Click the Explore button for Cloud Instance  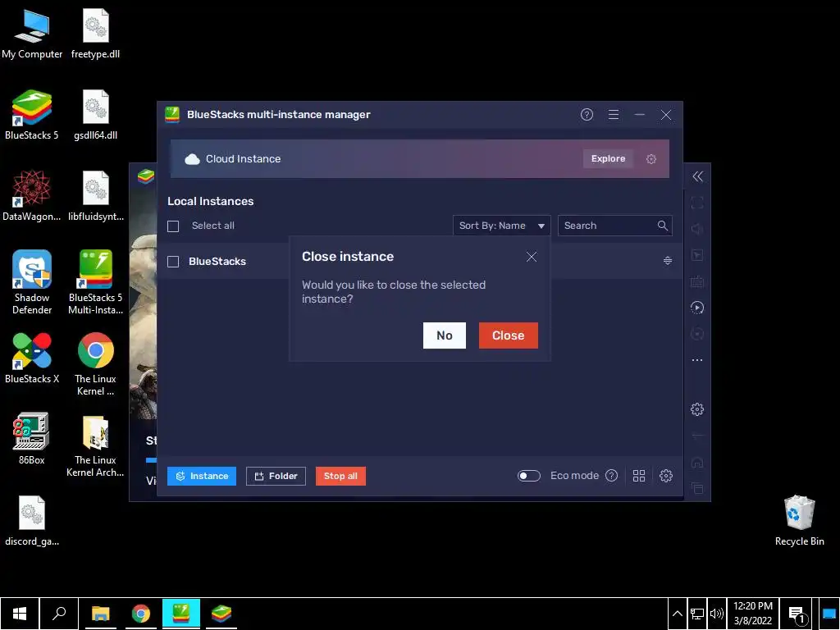[608, 158]
